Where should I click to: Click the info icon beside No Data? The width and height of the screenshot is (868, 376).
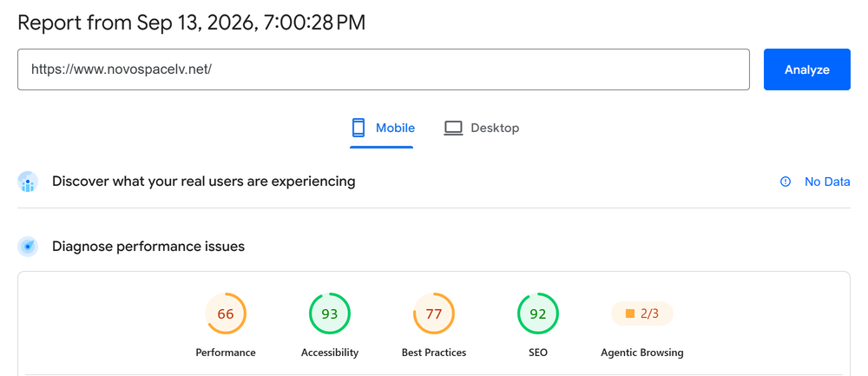[x=785, y=181]
